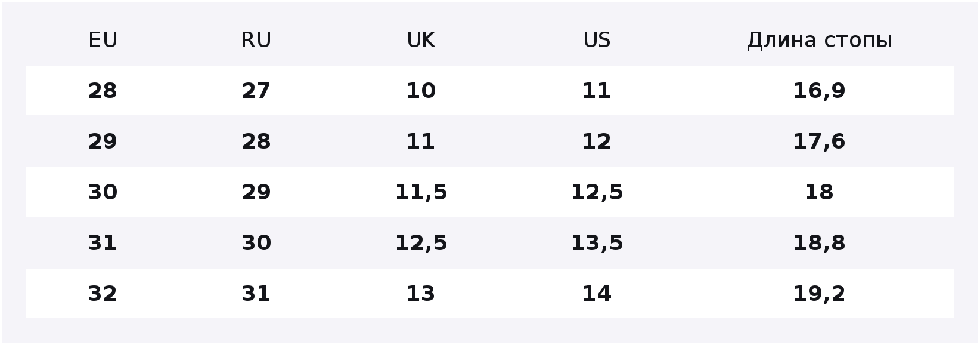
Task: Click the RU column header
Action: (x=256, y=40)
